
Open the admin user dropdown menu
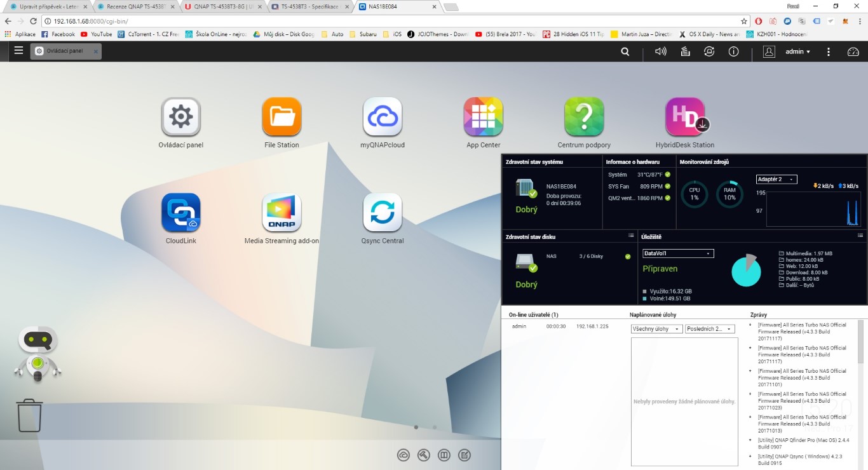click(797, 51)
